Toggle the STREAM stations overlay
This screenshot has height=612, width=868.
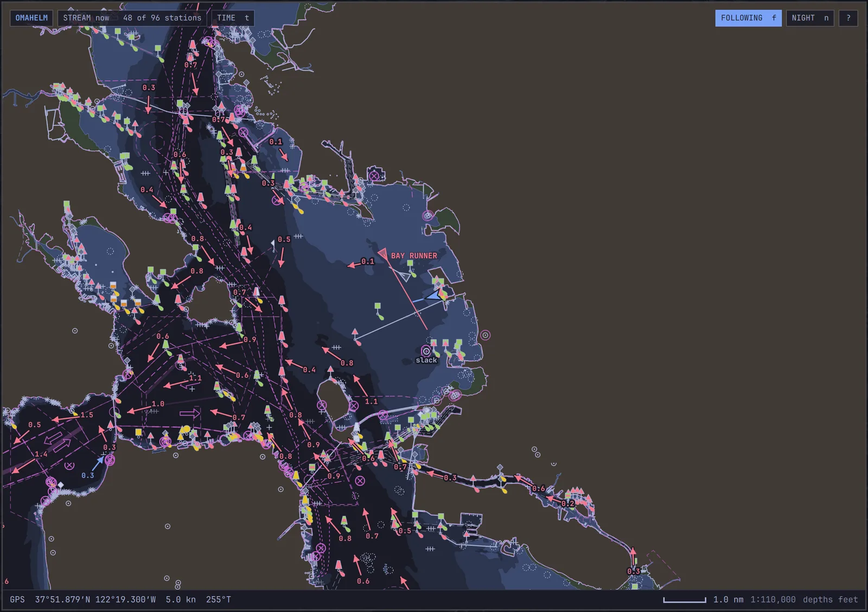[132, 18]
